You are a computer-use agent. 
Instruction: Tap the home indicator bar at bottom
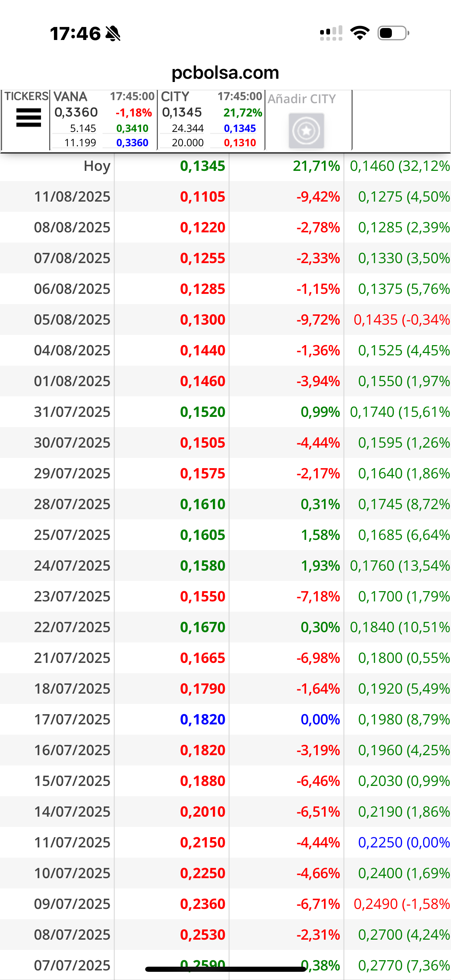225,969
